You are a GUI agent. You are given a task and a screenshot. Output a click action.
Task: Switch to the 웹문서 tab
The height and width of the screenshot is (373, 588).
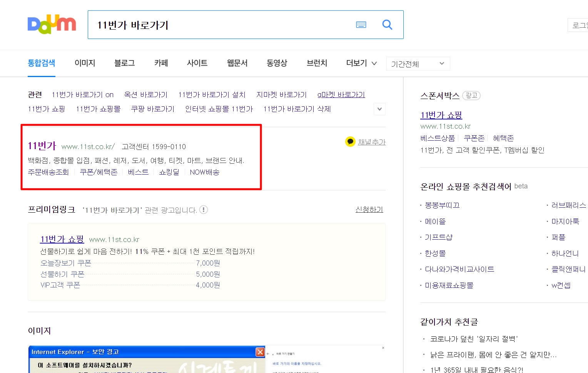point(237,63)
